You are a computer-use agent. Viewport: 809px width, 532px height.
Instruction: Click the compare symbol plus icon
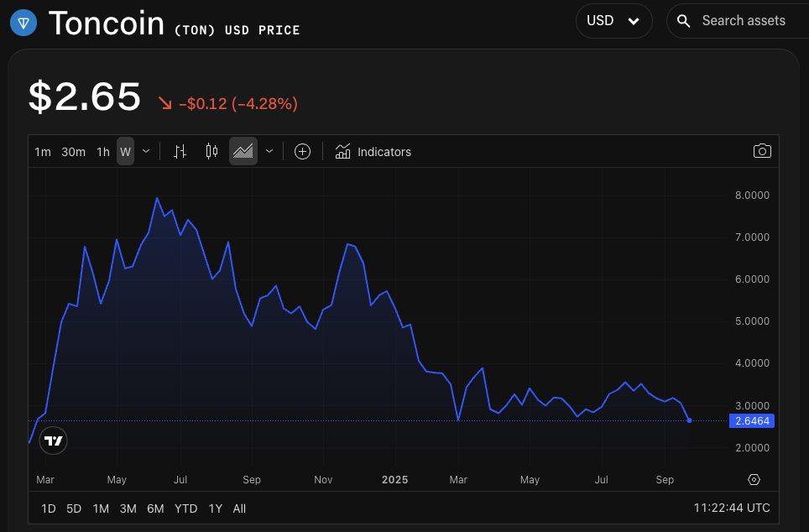301,152
